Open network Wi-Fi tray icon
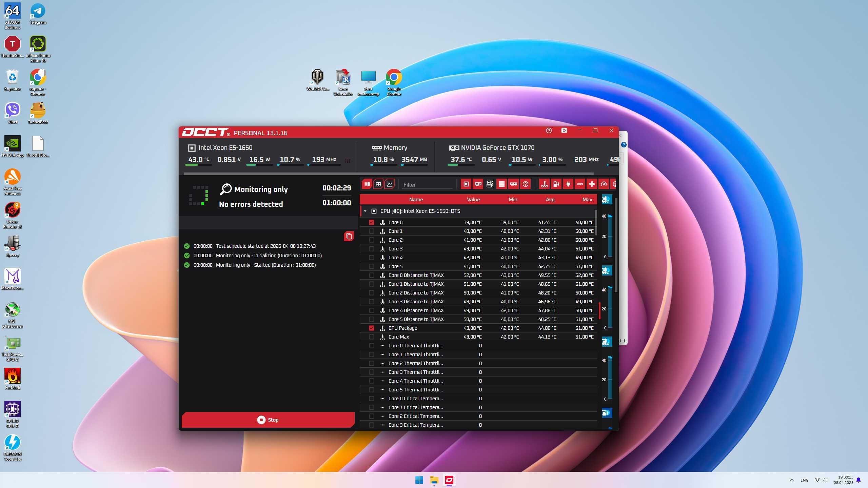 pyautogui.click(x=817, y=480)
